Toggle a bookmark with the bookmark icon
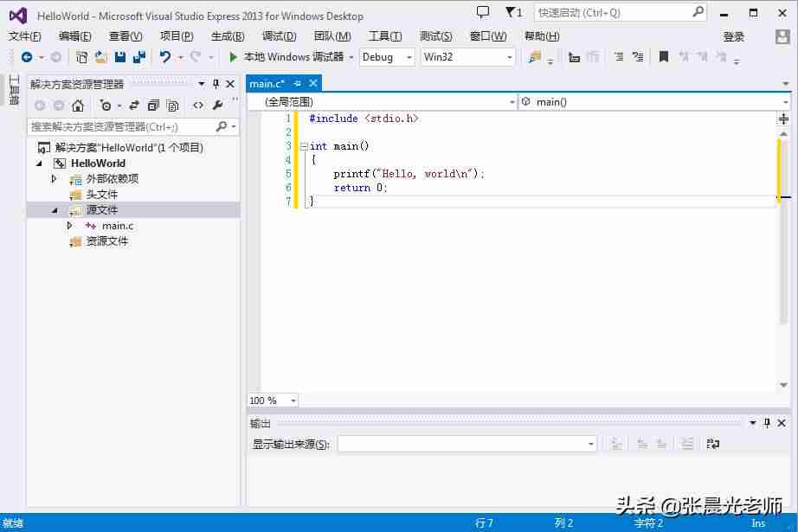The image size is (798, 532). click(x=664, y=56)
